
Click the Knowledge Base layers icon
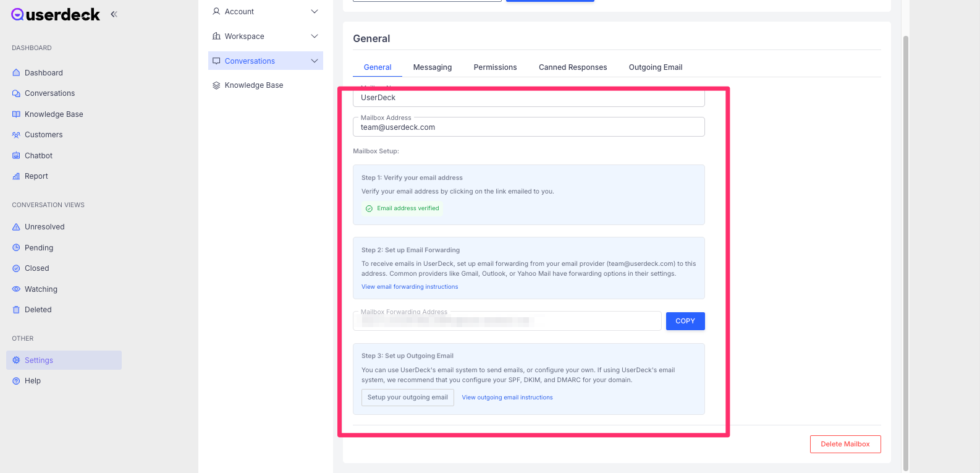tap(216, 85)
